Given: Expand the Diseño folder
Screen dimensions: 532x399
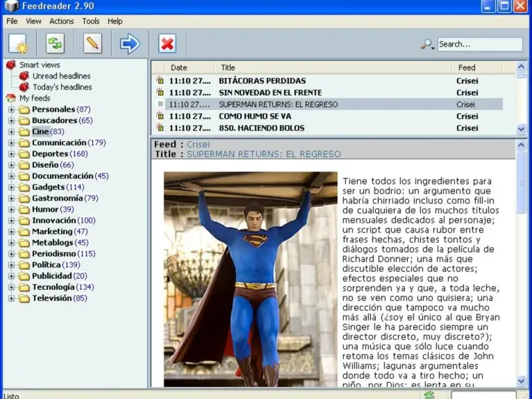Looking at the screenshot, I should 11,165.
